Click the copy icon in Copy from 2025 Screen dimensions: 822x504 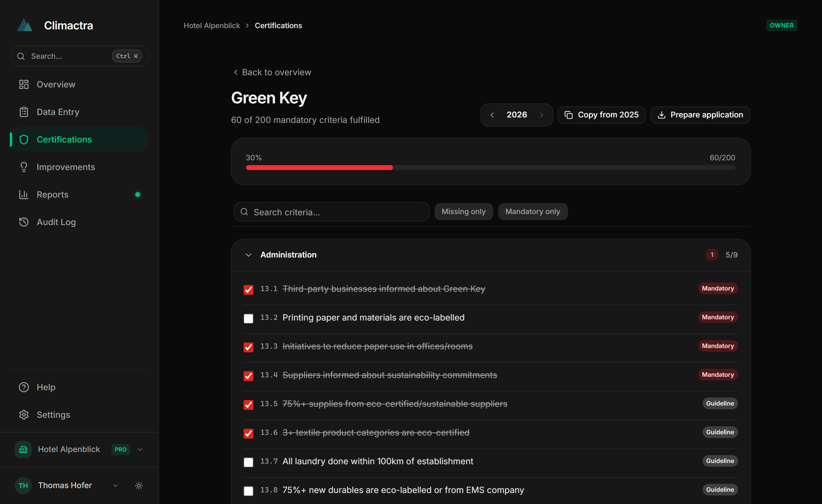569,115
